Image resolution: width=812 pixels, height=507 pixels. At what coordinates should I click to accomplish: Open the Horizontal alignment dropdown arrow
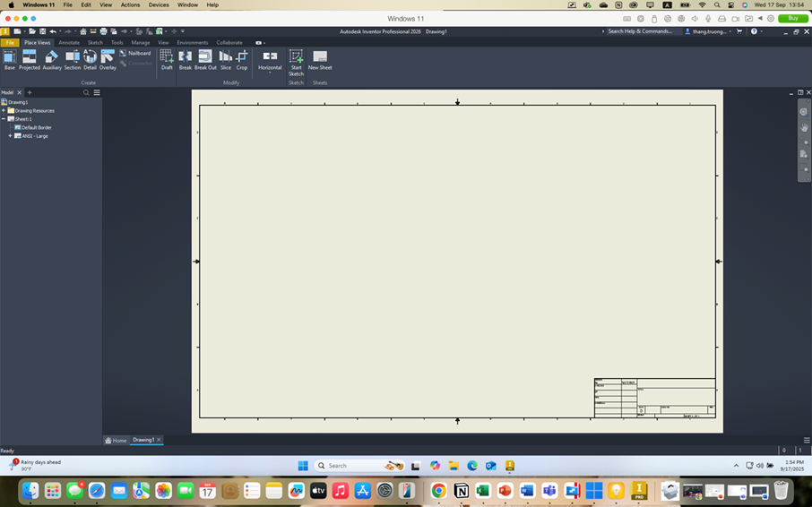click(270, 73)
